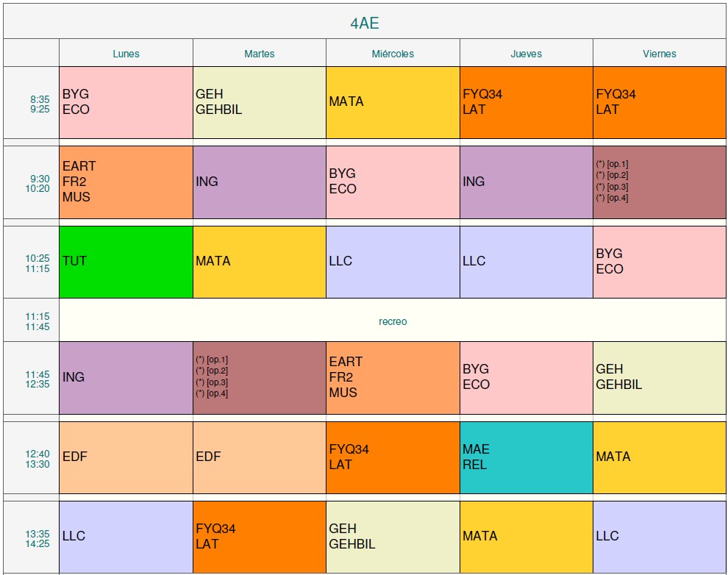Viewport: 728px width, 575px height.
Task: Click the ING cell on Thursday
Action: point(526,182)
